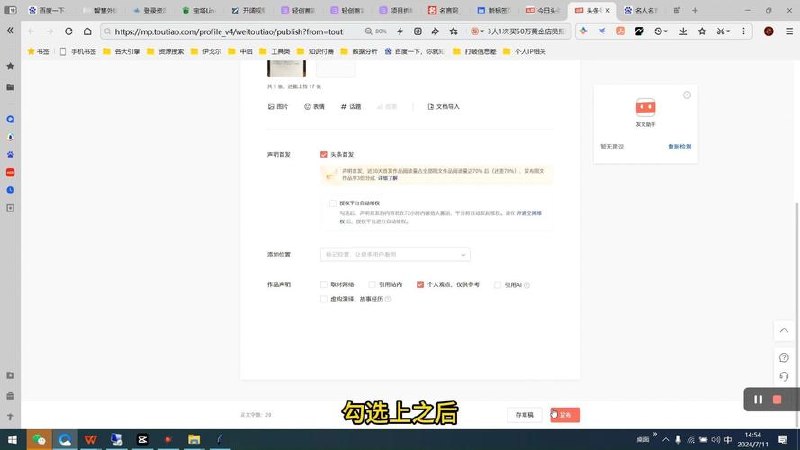Click the 发文助手 robot icon
Image resolution: width=800 pixels, height=450 pixels.
645,108
